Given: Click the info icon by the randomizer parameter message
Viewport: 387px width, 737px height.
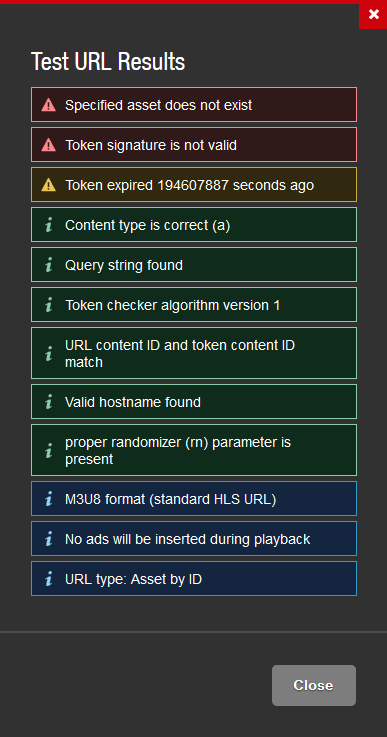Looking at the screenshot, I should click(x=48, y=450).
